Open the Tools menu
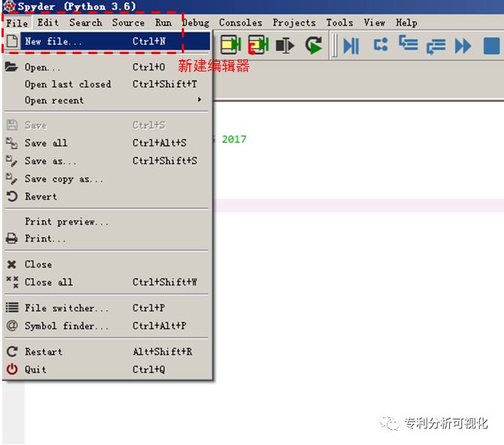This screenshot has height=445, width=504. (340, 23)
